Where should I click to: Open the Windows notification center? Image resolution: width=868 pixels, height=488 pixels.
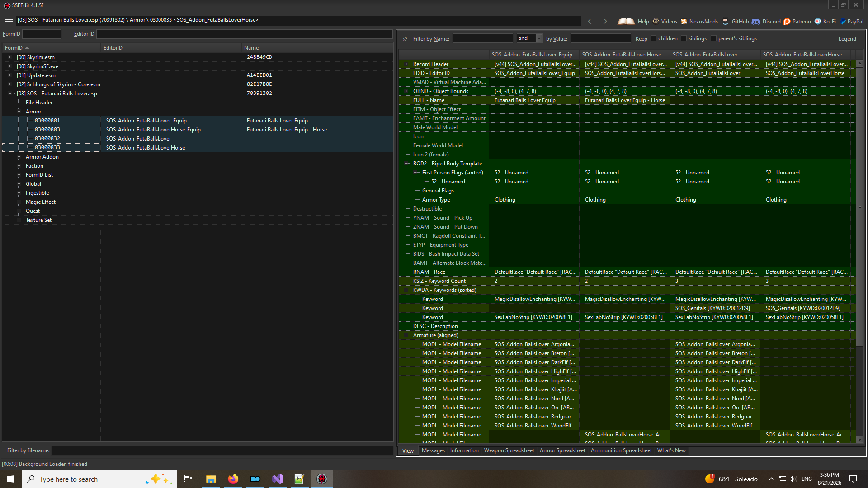(x=853, y=479)
